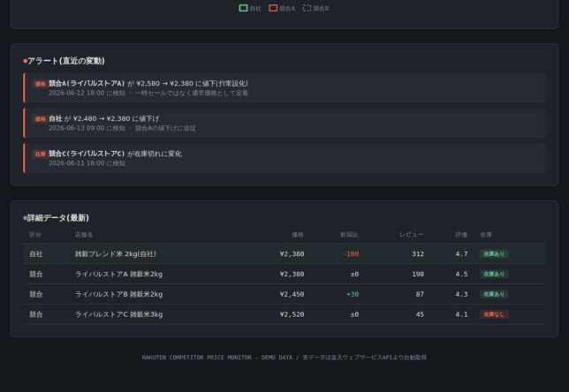
Task: Click the 店舗名 column header
Action: coord(84,235)
